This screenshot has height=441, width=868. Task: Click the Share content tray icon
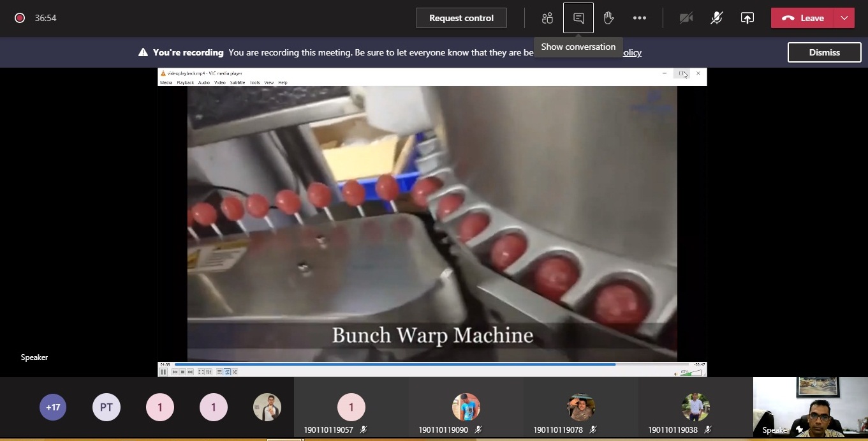[x=747, y=18]
